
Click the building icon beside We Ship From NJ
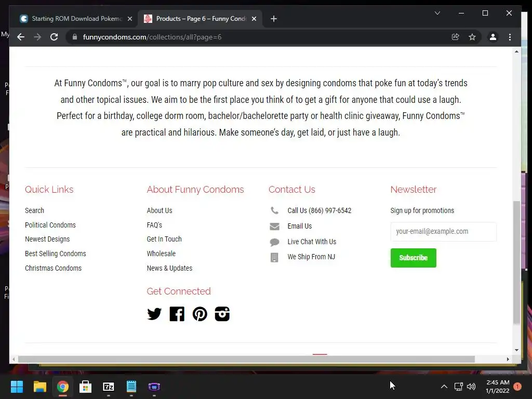coord(274,258)
